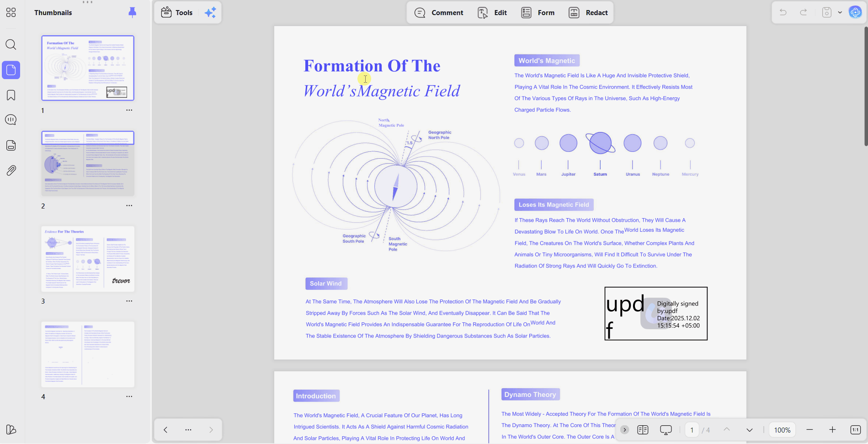Click the UPDF logo icon at sidebar bottom

11,429
